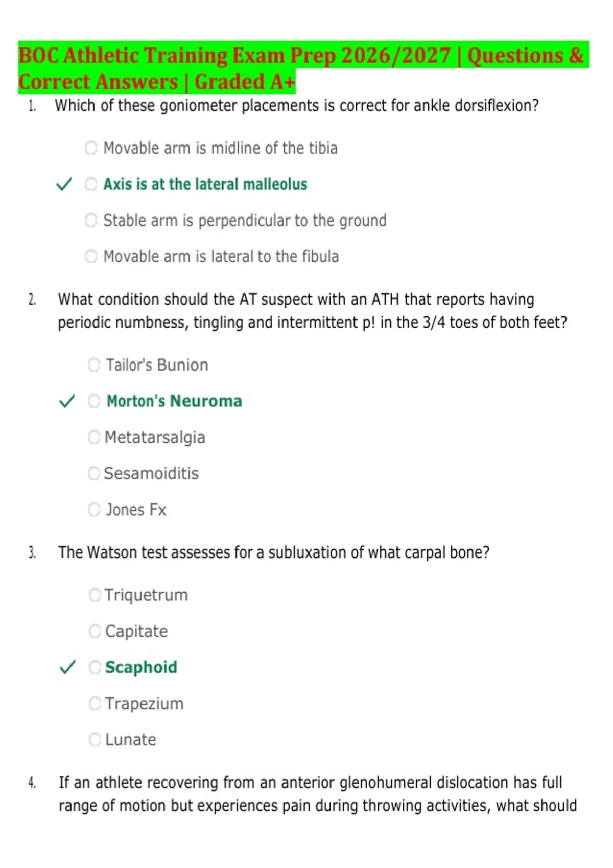Image resolution: width=613 pixels, height=868 pixels.
Task: Click checkmark beside lateral malleolus answer
Action: (x=64, y=184)
